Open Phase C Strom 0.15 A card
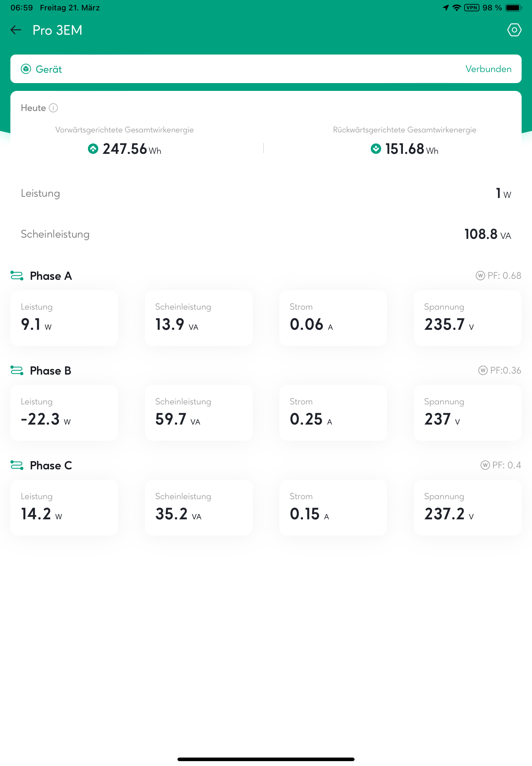Screen dimensions: 532x766 pyautogui.click(x=333, y=507)
